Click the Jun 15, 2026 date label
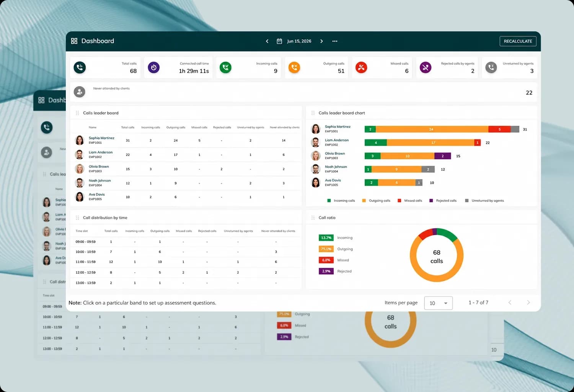574x392 pixels. pos(299,41)
